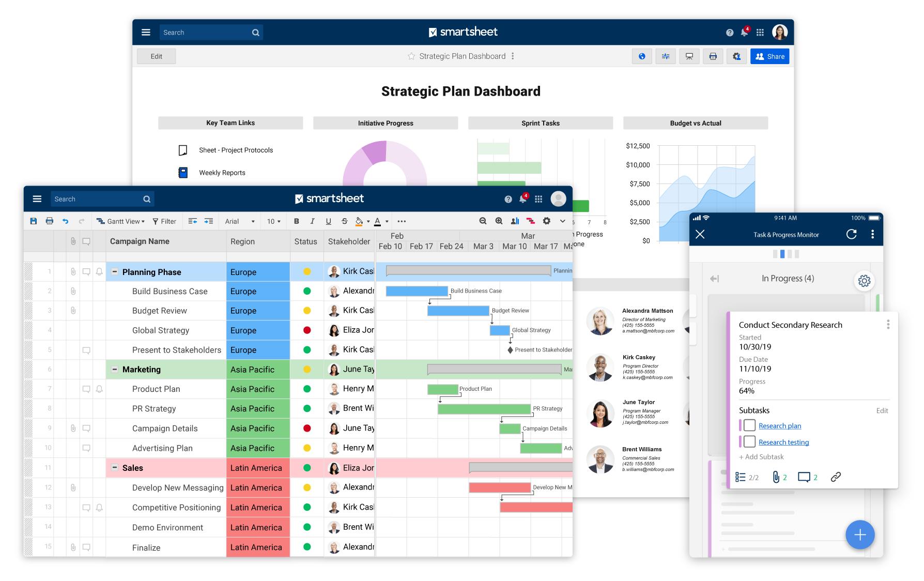Click the zoom out magnifier in Gantt toolbar

[x=483, y=221]
